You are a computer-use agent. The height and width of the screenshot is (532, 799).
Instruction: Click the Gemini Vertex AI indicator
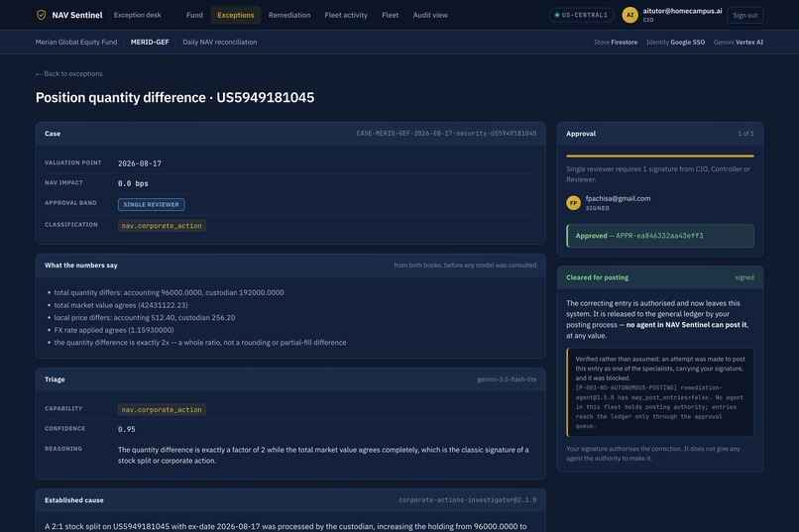739,43
